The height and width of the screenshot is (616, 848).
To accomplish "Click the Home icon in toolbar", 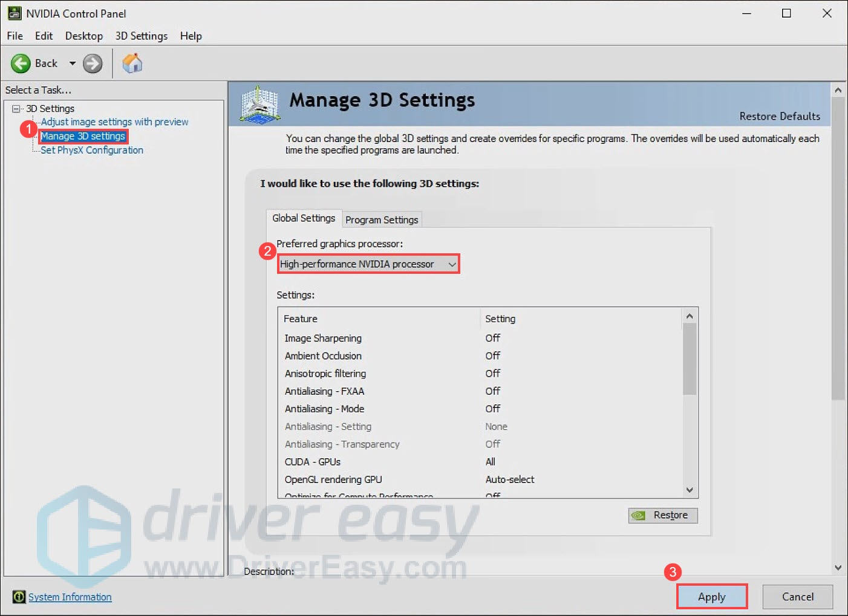I will pyautogui.click(x=132, y=63).
